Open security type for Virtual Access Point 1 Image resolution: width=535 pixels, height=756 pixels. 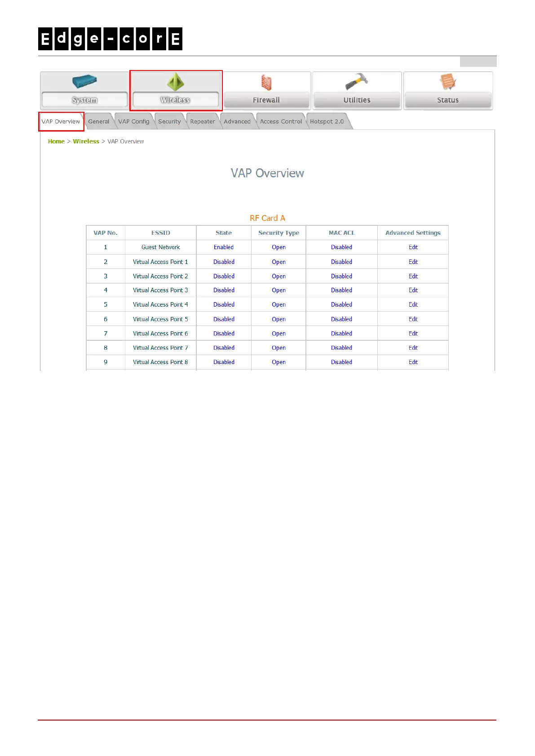click(279, 262)
